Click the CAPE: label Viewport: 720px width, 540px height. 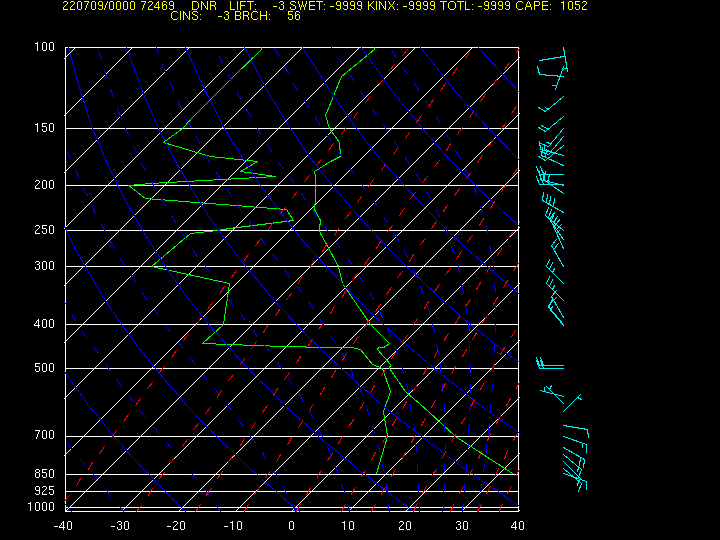[533, 6]
